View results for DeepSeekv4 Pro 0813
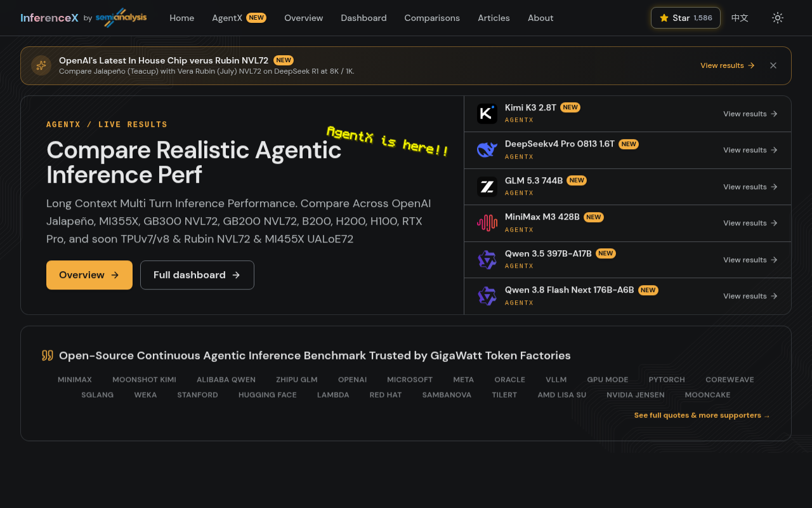The width and height of the screenshot is (812, 508). 750,150
